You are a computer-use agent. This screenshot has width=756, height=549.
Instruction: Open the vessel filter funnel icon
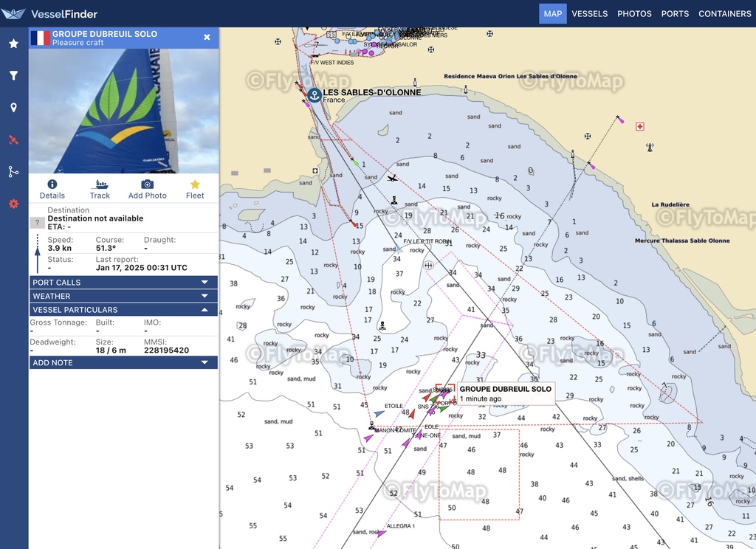pyautogui.click(x=13, y=75)
